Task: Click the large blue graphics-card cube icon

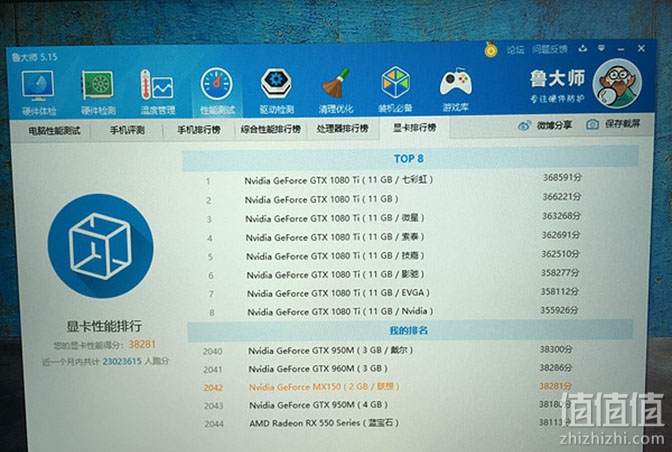Action: point(100,246)
